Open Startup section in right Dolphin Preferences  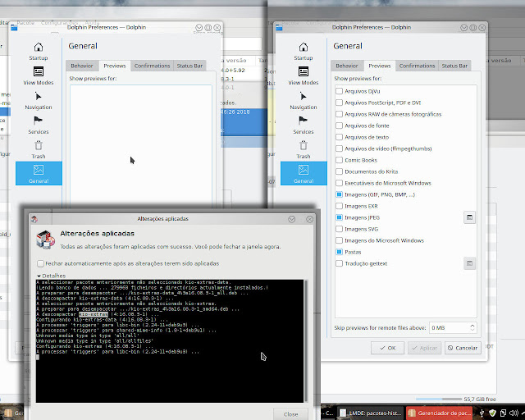[x=304, y=51]
